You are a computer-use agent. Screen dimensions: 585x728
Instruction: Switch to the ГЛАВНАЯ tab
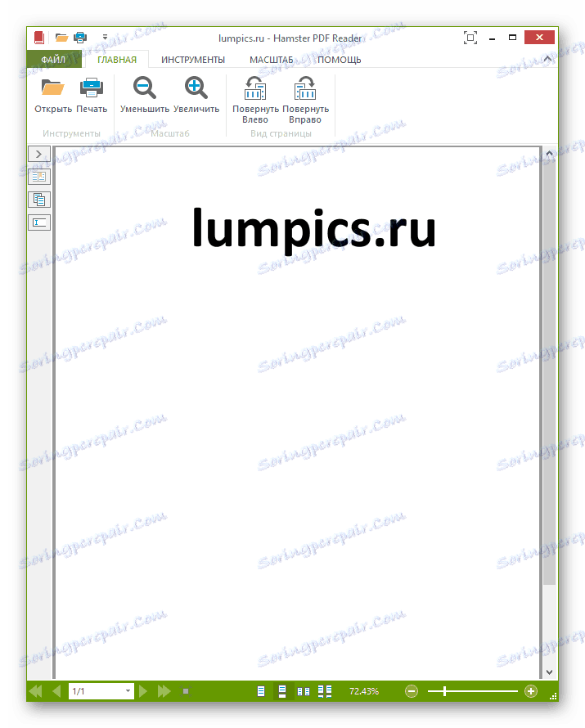pos(117,60)
